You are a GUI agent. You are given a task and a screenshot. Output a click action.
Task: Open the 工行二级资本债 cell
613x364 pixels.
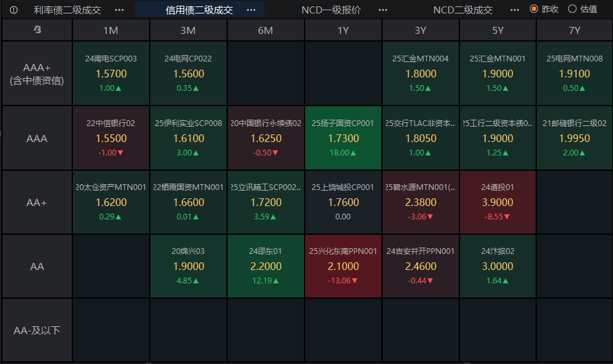498,138
